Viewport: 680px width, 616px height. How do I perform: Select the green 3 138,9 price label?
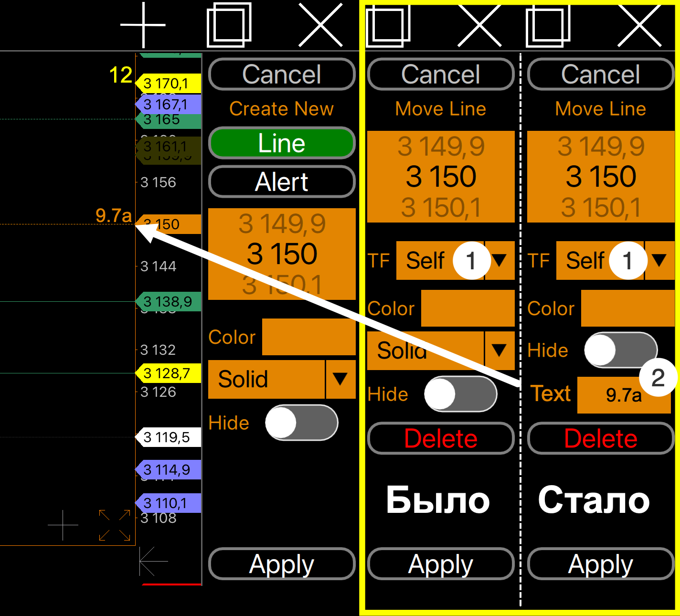[169, 301]
